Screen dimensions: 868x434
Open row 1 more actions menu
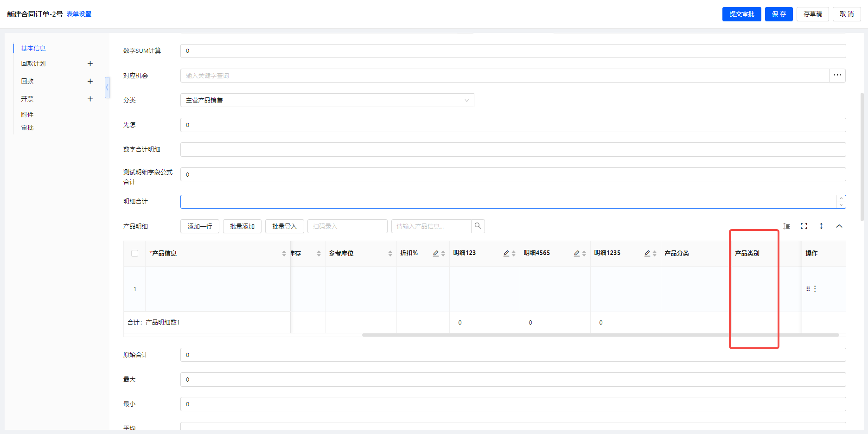[x=815, y=289]
